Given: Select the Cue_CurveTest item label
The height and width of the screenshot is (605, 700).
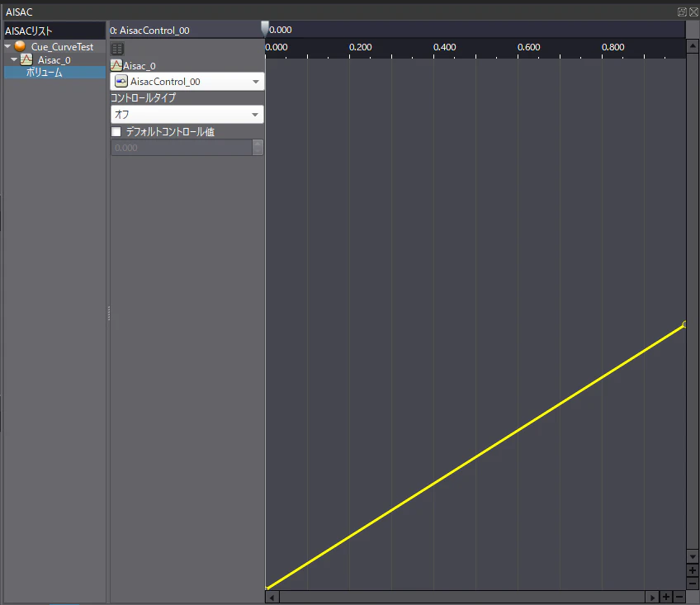Looking at the screenshot, I should click(x=62, y=46).
